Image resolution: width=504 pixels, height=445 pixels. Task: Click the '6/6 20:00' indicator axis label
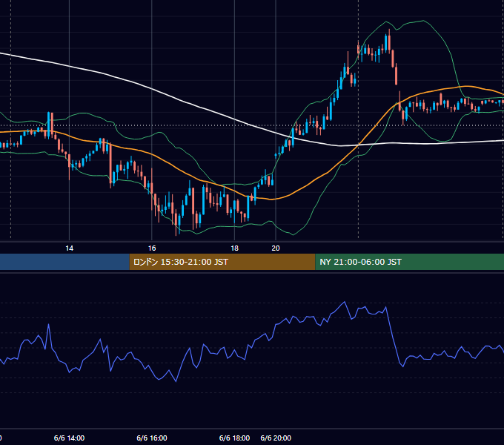click(x=276, y=438)
